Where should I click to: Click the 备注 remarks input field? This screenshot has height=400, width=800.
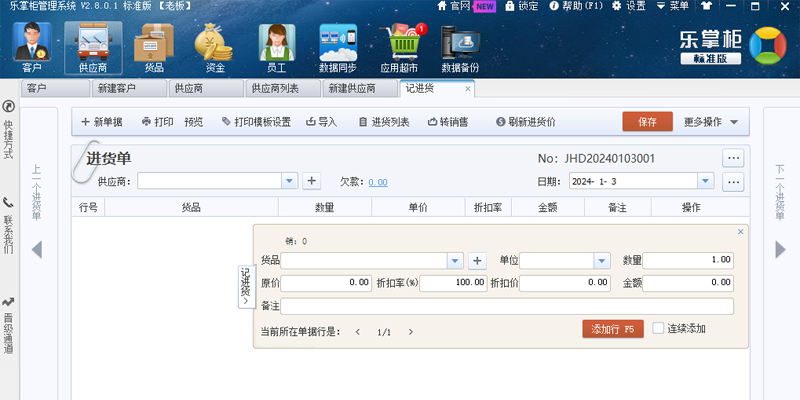coord(507,306)
